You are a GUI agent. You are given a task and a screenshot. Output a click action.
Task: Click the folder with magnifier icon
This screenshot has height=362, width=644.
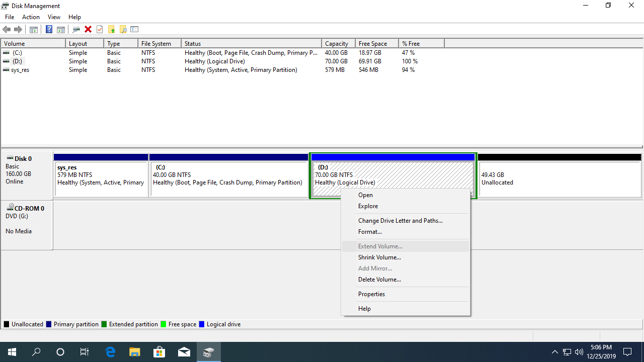pyautogui.click(x=123, y=30)
